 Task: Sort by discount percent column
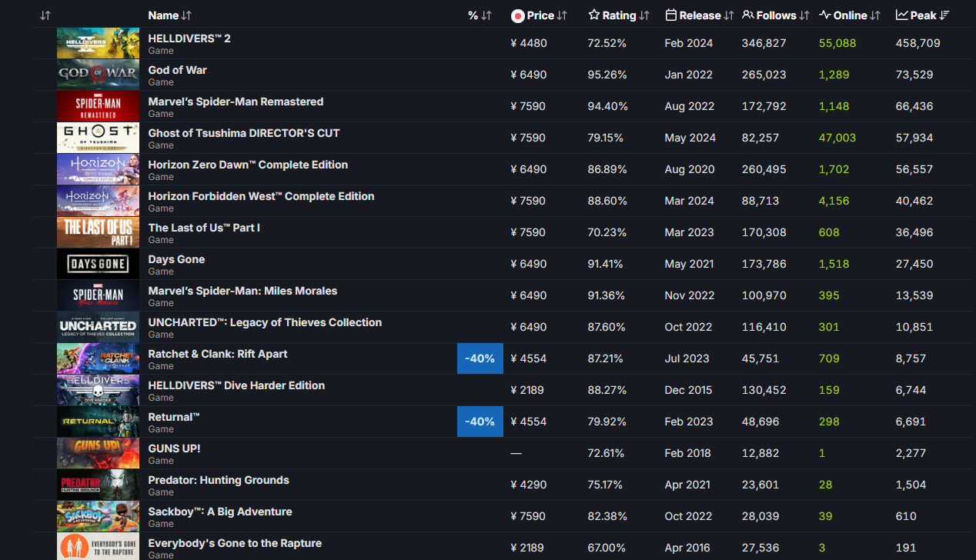[x=480, y=15]
